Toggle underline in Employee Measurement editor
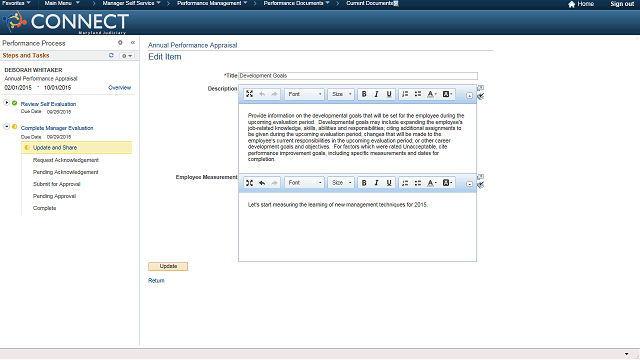Image resolution: width=640 pixels, height=360 pixels. [389, 183]
